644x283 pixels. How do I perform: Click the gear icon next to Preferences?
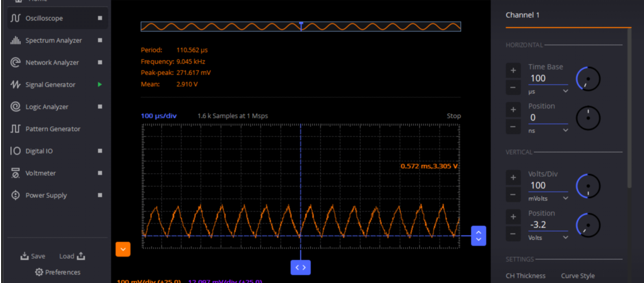pyautogui.click(x=39, y=272)
